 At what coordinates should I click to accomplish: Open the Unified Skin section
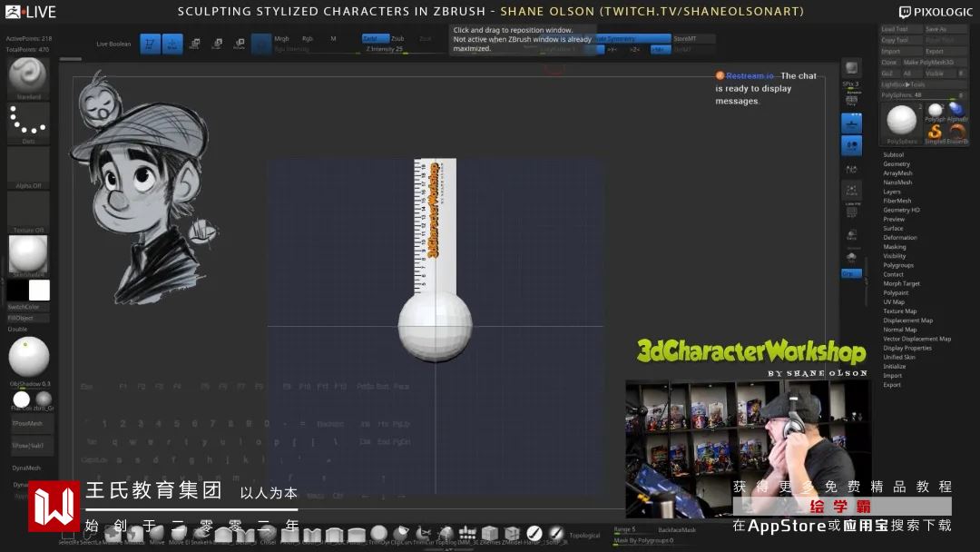898,358
